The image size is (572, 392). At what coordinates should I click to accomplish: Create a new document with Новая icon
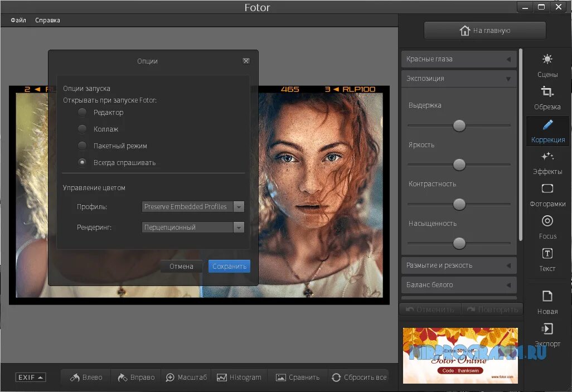tap(547, 303)
